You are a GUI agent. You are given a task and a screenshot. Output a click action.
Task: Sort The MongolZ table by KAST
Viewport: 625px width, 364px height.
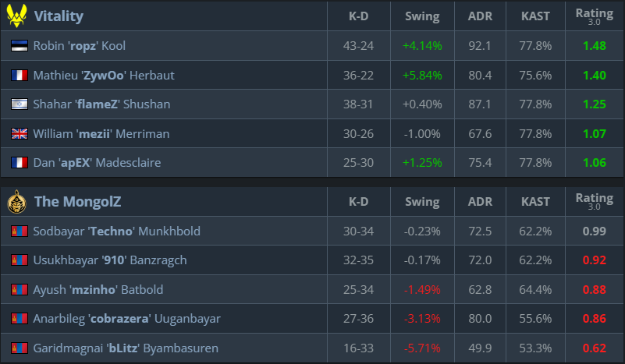click(x=535, y=203)
